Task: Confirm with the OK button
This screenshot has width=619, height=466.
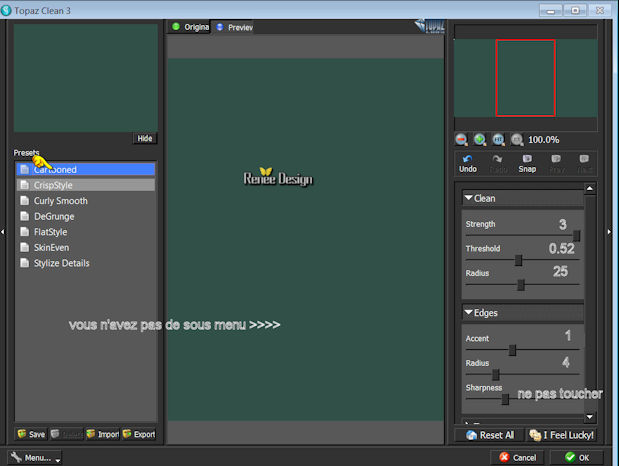Action: (x=577, y=457)
